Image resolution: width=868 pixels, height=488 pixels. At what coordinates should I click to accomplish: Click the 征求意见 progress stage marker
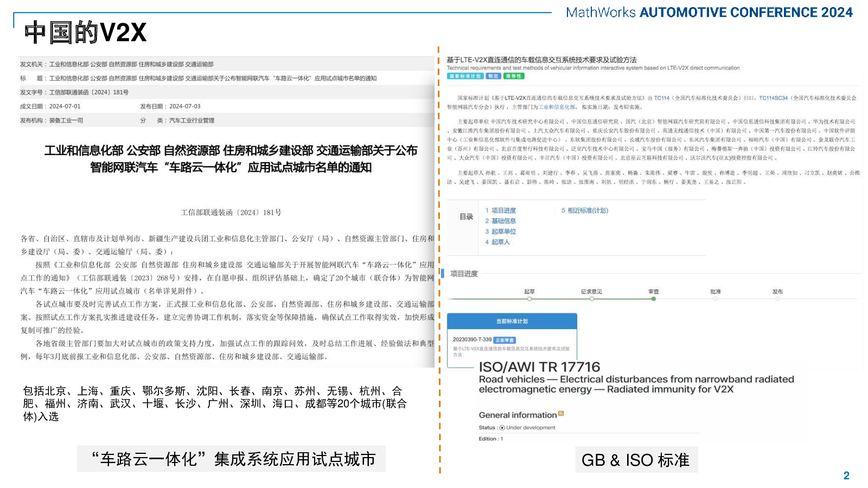(591, 298)
